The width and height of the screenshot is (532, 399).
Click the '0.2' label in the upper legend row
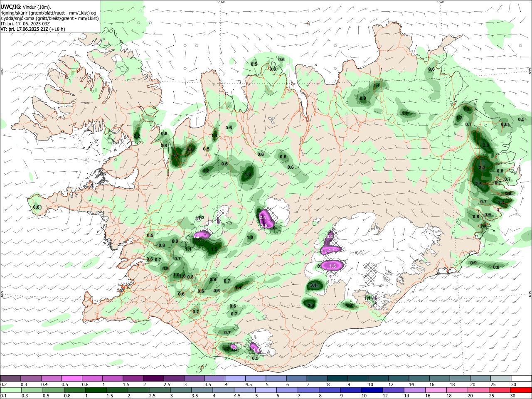[3, 384]
